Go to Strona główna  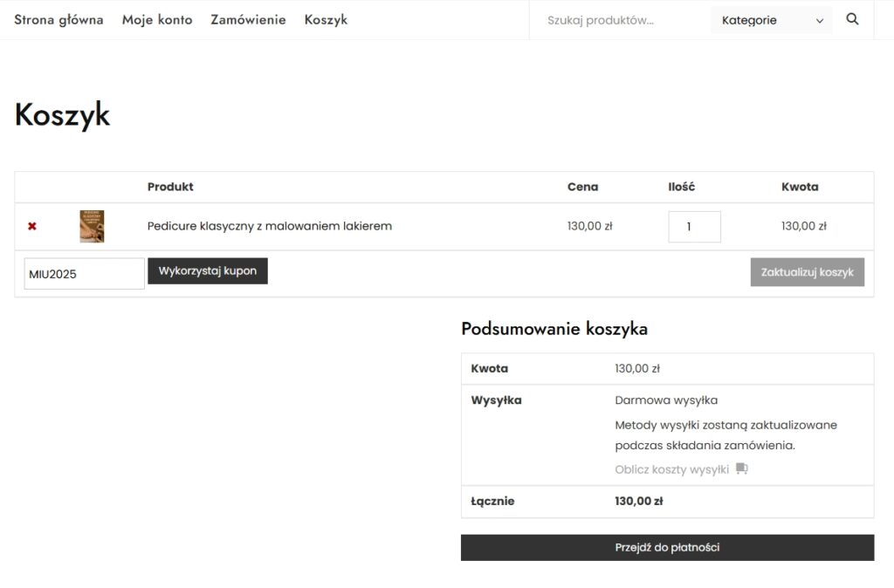tap(58, 19)
